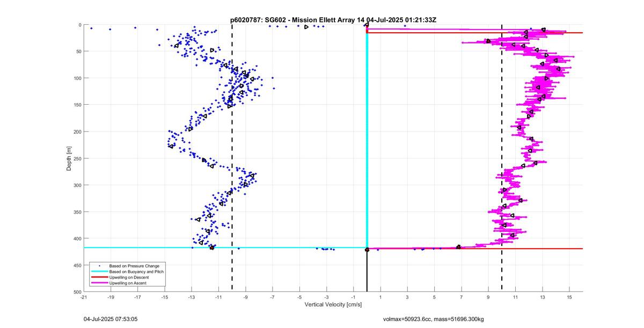Viewport: 644px width, 328px height.
Task: Click the x-axis tick label '11'
Action: 515,297
